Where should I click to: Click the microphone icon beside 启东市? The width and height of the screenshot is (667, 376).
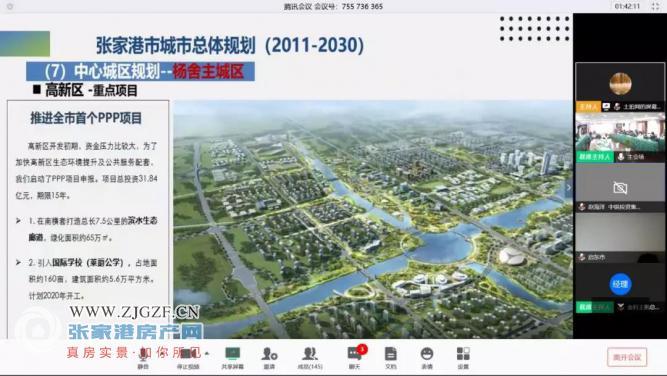[582, 257]
